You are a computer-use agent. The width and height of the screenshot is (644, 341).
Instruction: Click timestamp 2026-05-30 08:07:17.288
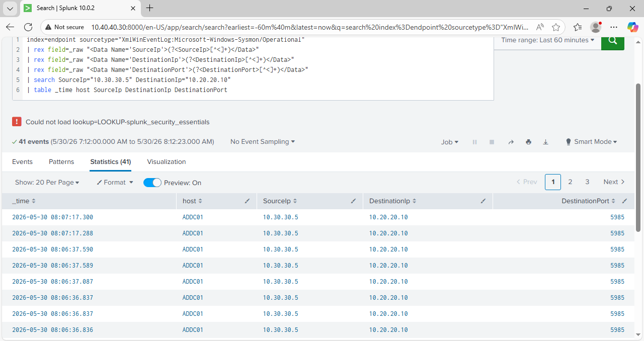point(52,233)
